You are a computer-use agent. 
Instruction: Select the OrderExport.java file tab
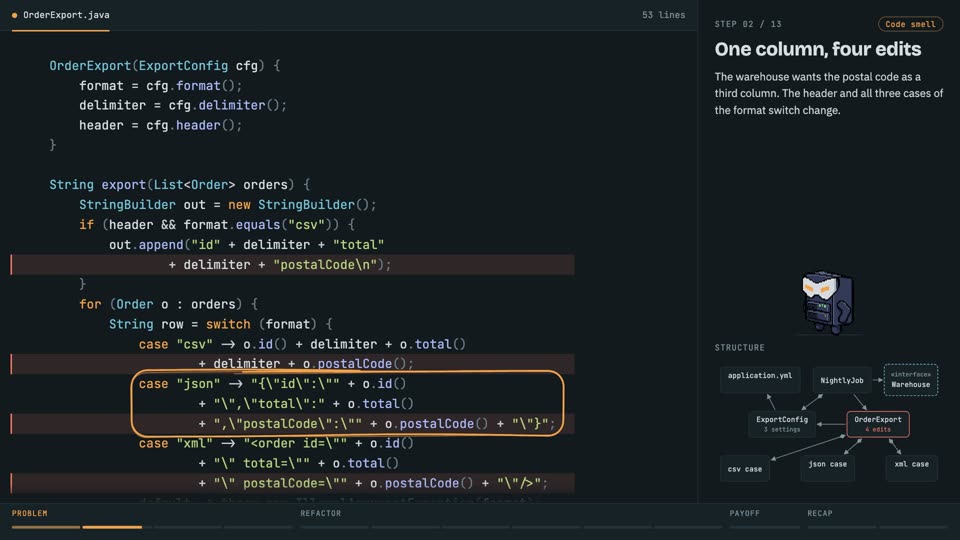[61, 15]
